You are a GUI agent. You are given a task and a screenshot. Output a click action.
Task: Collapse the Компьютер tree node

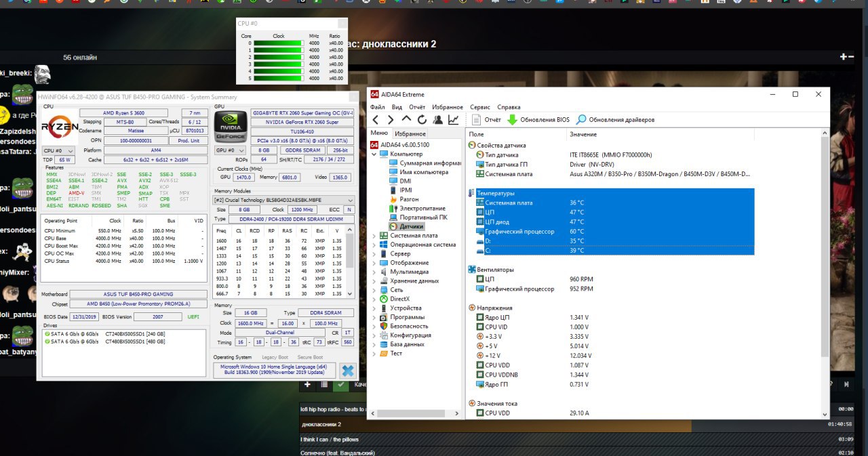click(x=374, y=154)
